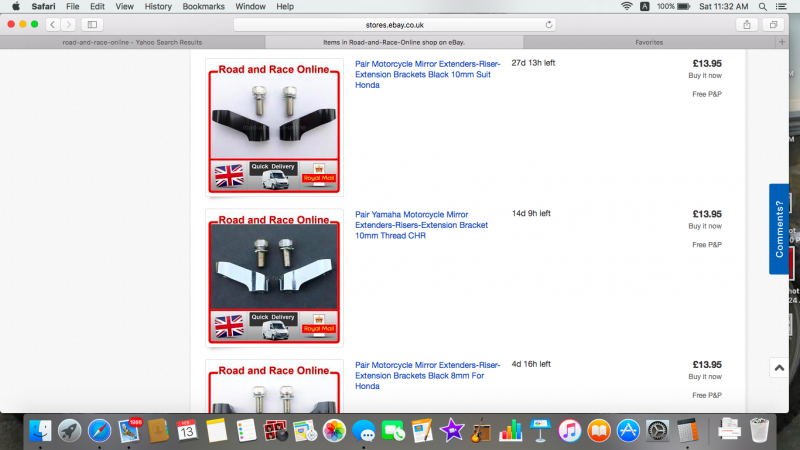Go back to previous page
The image size is (800, 450).
(x=53, y=24)
